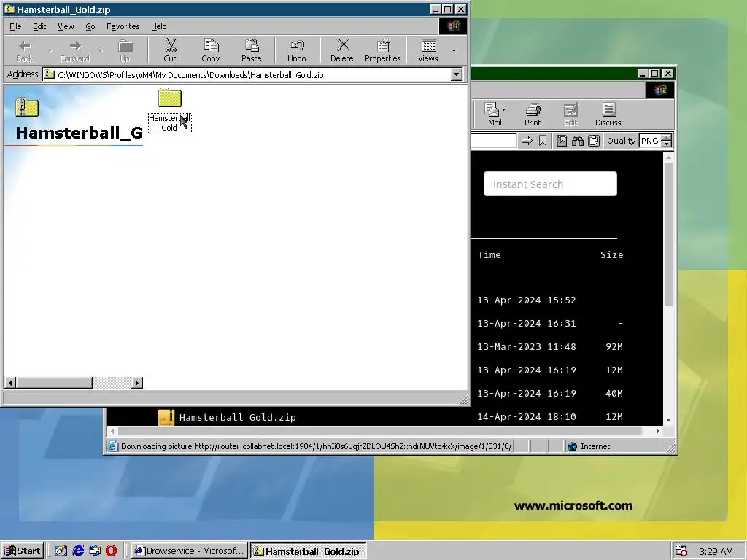Click the Undo toolbar icon
This screenshot has width=747, height=560.
click(296, 50)
